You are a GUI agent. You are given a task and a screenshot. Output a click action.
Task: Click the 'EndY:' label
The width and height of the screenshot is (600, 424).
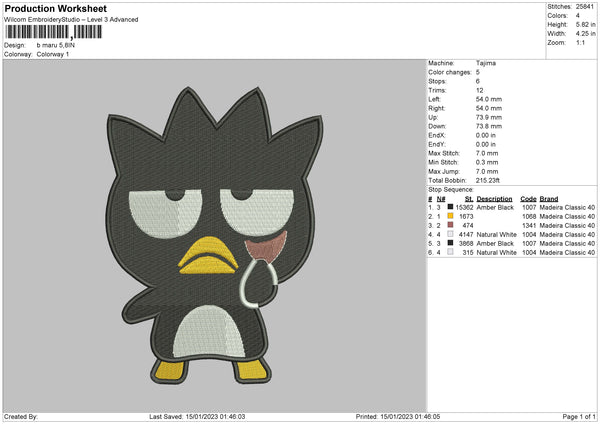pos(437,144)
